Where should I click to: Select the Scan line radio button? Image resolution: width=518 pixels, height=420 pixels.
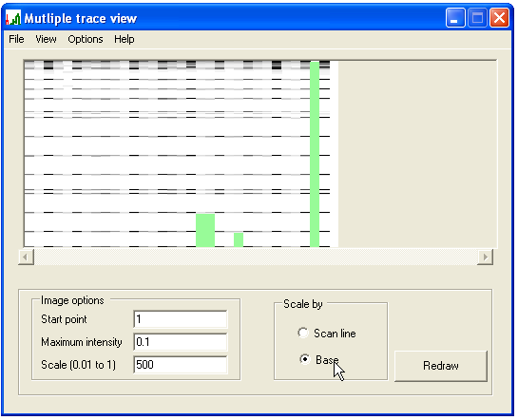pyautogui.click(x=303, y=333)
